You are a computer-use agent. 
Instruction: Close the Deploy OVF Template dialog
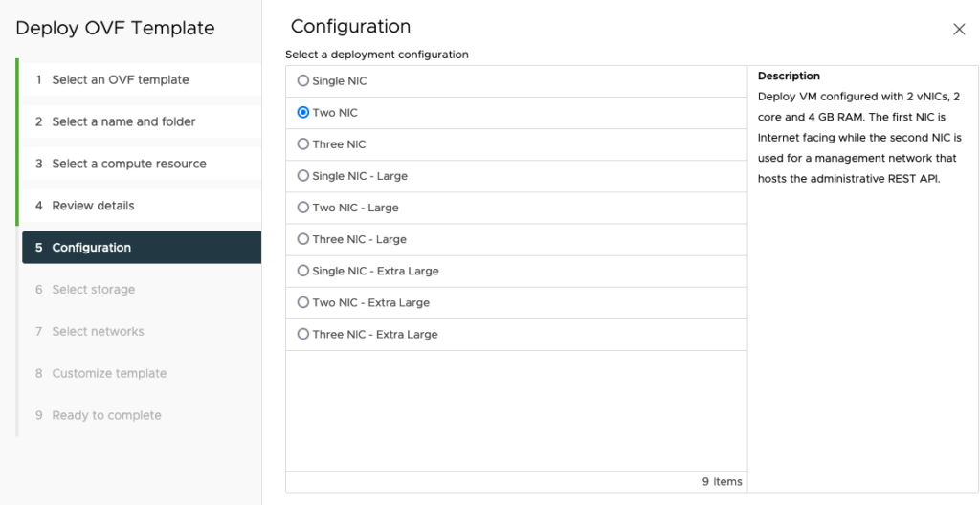959,30
